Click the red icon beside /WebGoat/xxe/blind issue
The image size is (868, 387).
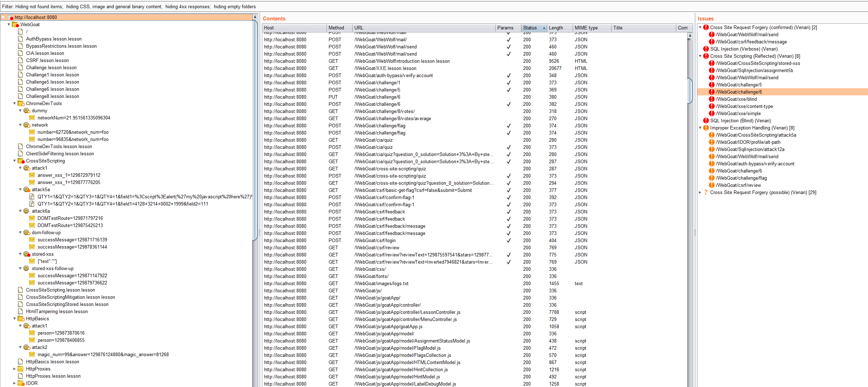tap(711, 99)
